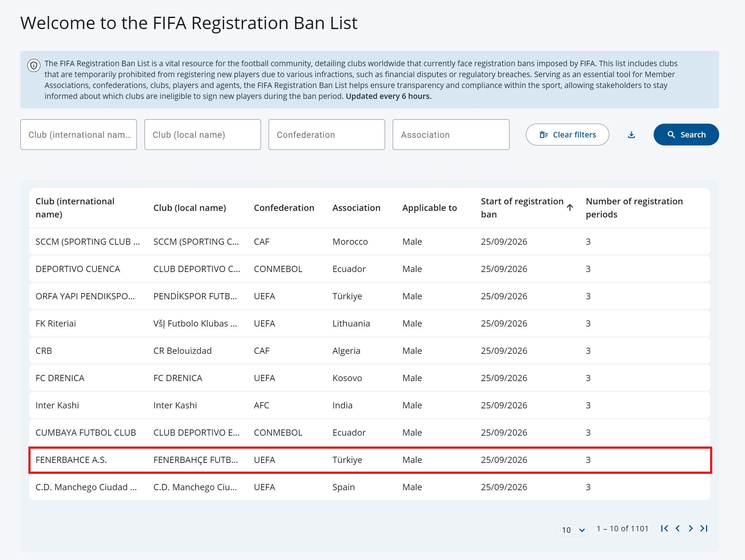Sort by Association column header

356,208
